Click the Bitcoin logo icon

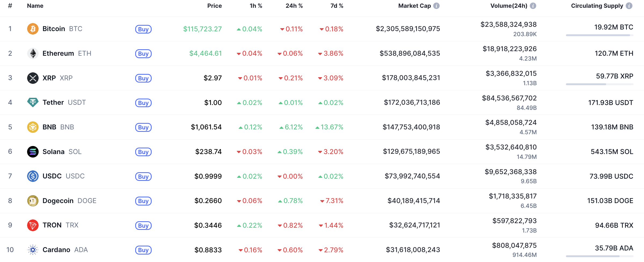click(33, 29)
